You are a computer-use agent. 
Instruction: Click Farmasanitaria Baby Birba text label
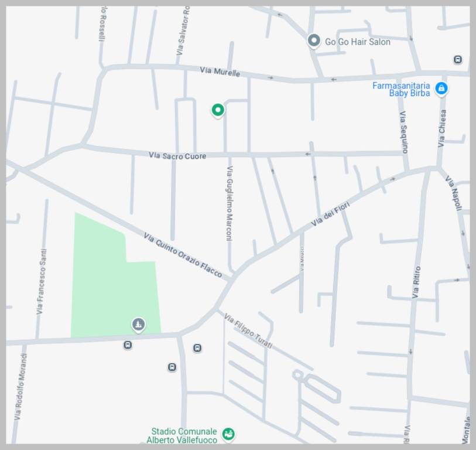pyautogui.click(x=401, y=89)
